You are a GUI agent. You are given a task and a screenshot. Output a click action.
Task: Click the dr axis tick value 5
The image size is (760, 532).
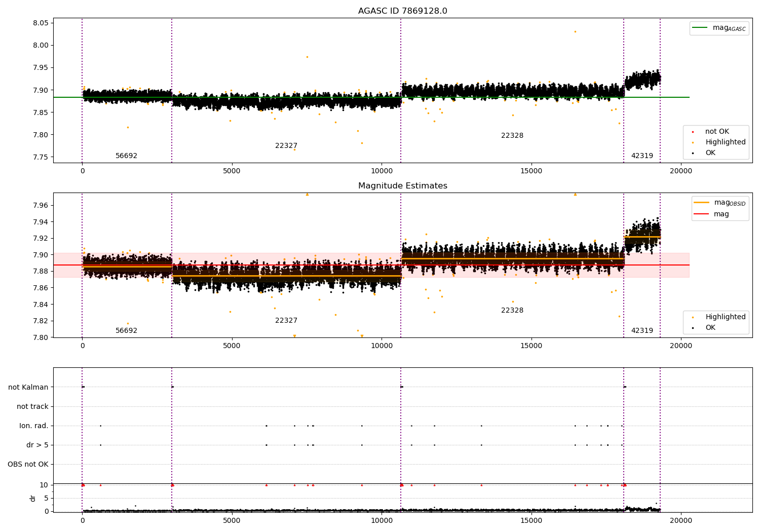[x=46, y=498]
